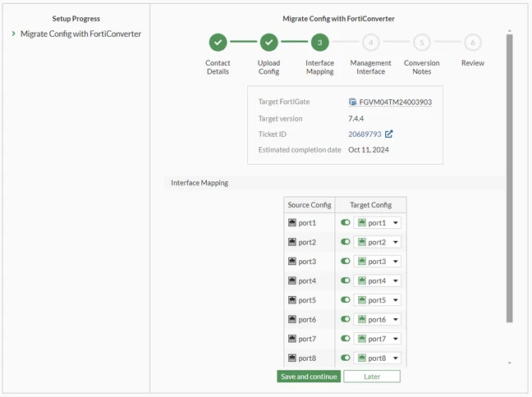
Task: Open the target dropdown arrow for port4
Action: [395, 281]
